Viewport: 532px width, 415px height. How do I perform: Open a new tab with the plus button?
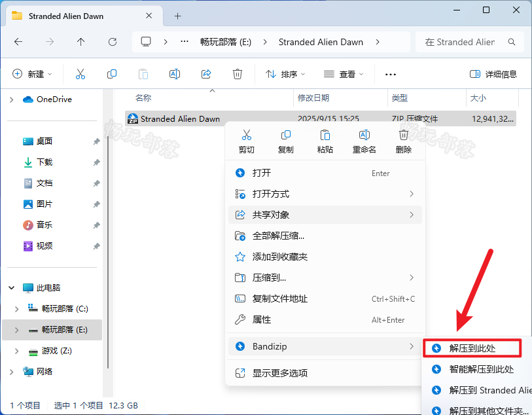177,16
